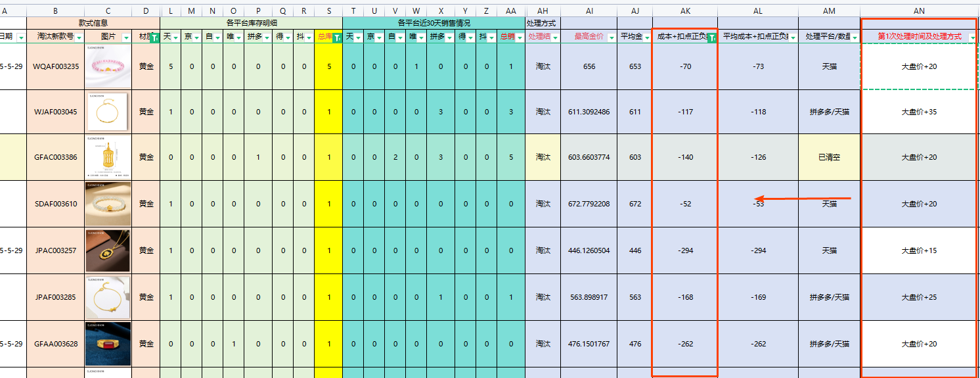Select cell containing WJAF003045
This screenshot has height=378, width=980.
point(55,112)
